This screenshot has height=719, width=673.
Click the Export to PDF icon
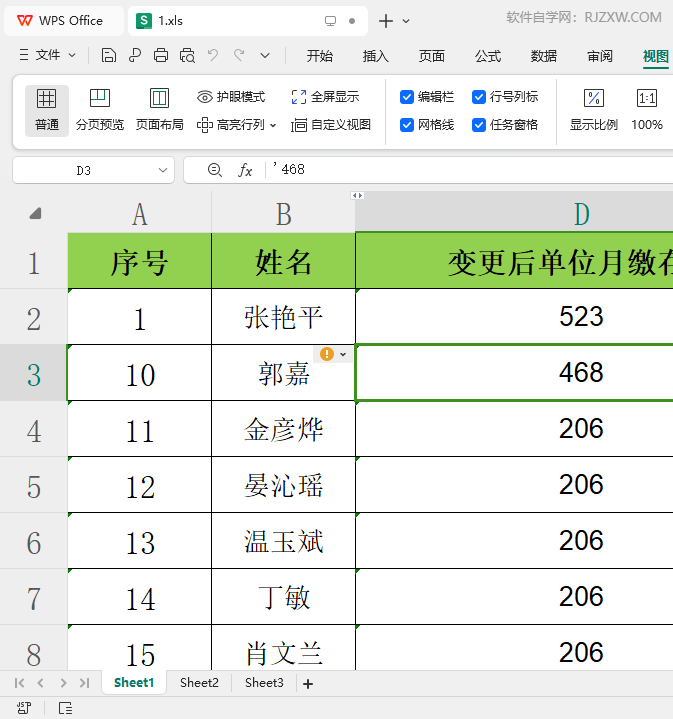(135, 56)
